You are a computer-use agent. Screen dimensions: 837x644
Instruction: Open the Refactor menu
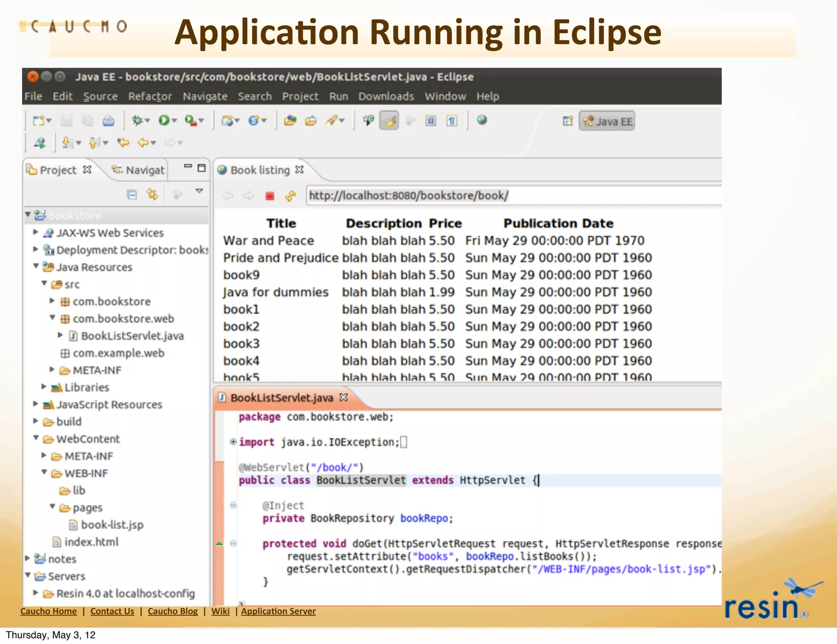click(150, 96)
